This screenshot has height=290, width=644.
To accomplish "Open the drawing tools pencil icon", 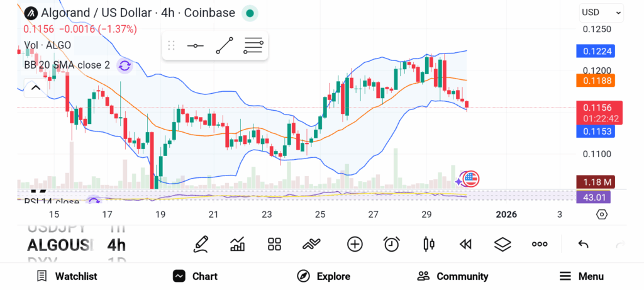I will (201, 244).
